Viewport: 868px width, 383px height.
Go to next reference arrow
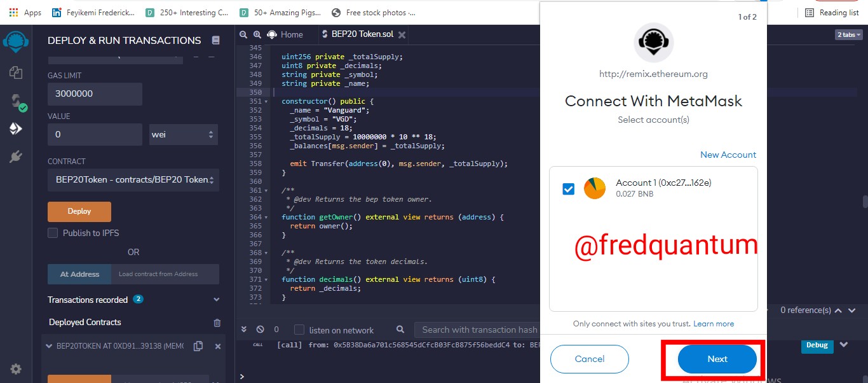coord(852,310)
